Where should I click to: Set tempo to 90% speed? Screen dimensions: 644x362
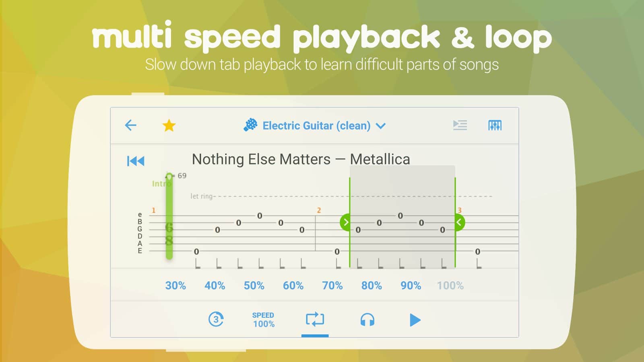[411, 286]
